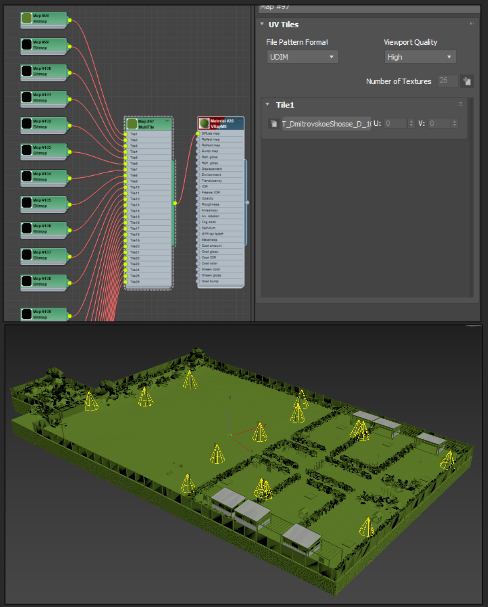Click the Tile1 U offset field

coord(396,123)
